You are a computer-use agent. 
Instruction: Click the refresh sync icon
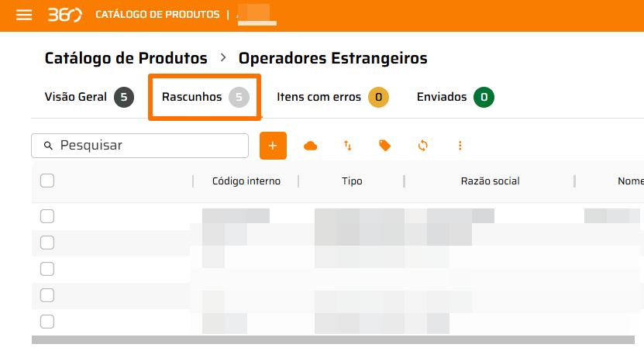tap(423, 146)
